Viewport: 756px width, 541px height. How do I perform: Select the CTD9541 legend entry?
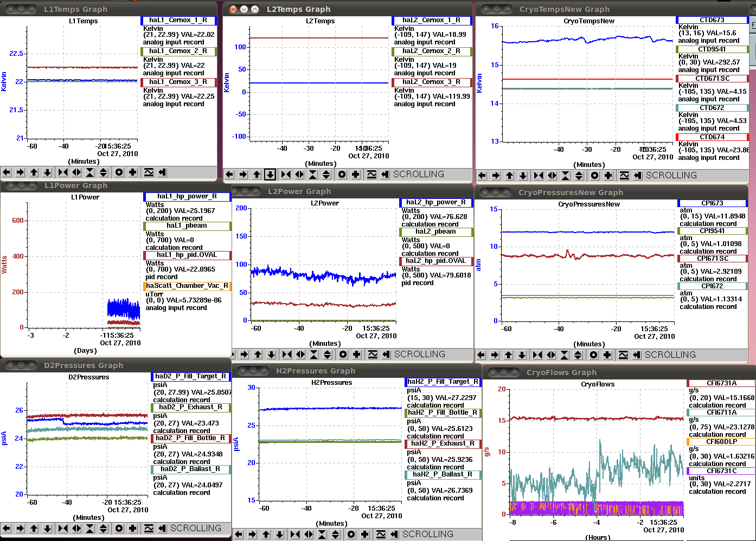712,49
